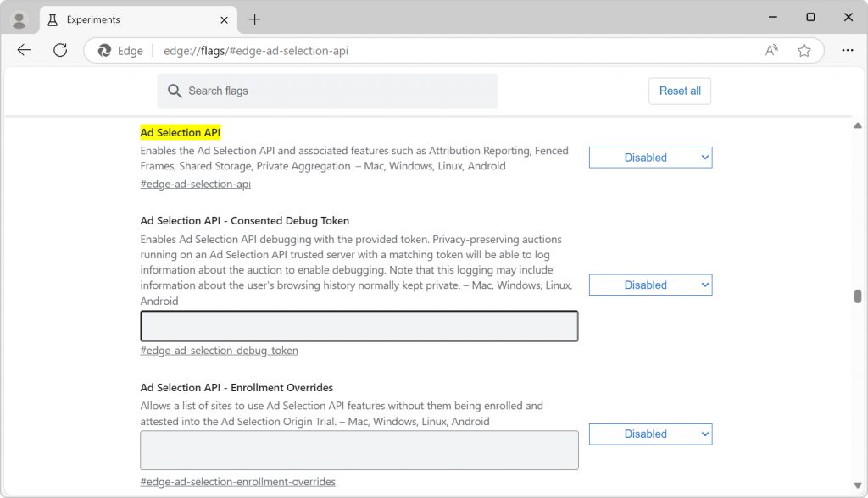868x498 pixels.
Task: Expand the Consented Debug Token state dropdown
Action: [650, 285]
